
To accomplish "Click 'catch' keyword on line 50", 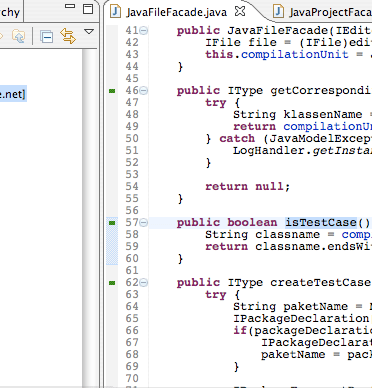I will tap(237, 139).
